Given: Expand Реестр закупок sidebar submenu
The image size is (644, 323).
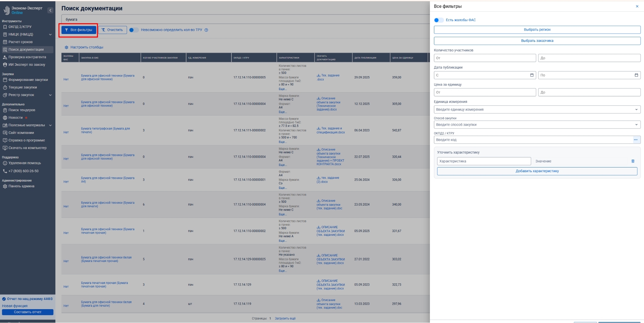Looking at the screenshot, I should [x=50, y=95].
